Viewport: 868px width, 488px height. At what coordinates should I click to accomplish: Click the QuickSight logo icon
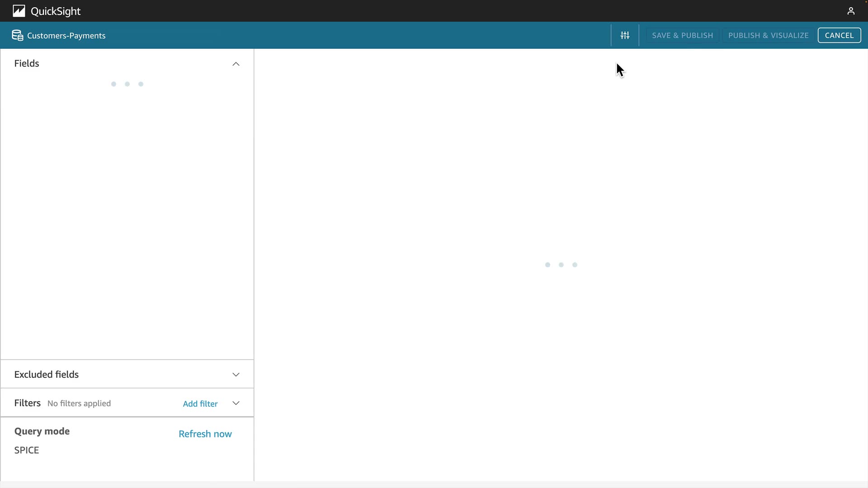(x=19, y=11)
